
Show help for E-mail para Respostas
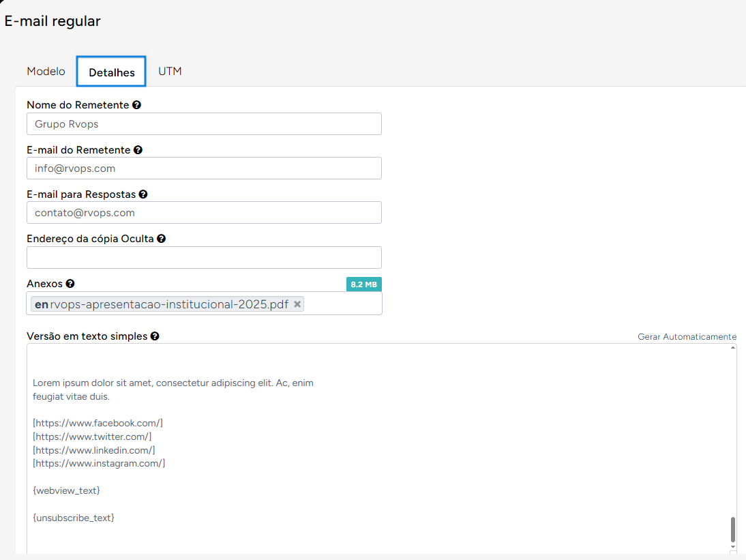click(x=143, y=194)
